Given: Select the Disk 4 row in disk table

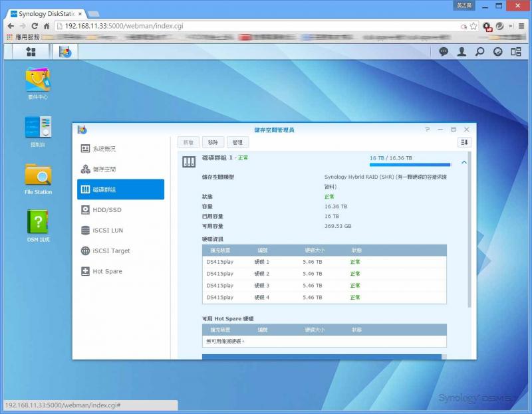Looking at the screenshot, I should 324,297.
